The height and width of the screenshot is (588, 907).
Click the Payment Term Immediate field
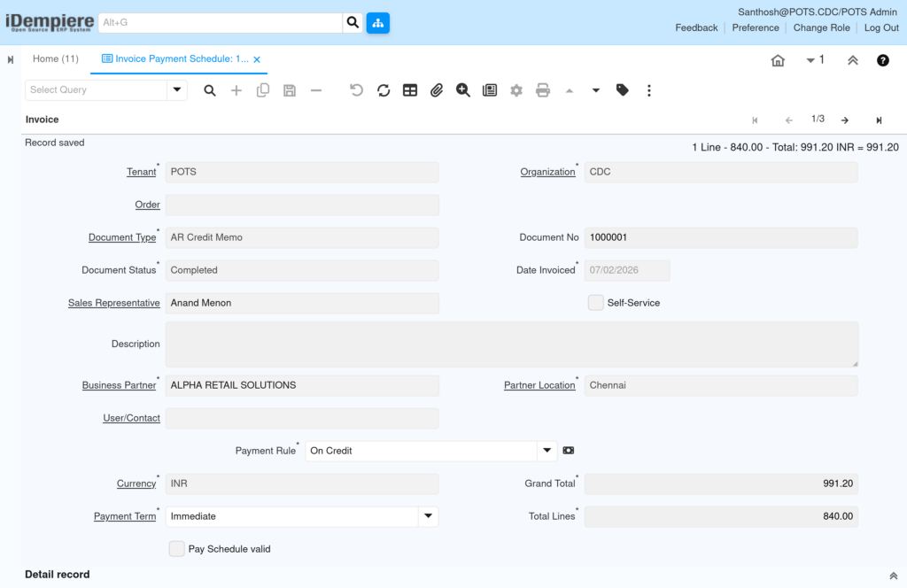tap(291, 516)
